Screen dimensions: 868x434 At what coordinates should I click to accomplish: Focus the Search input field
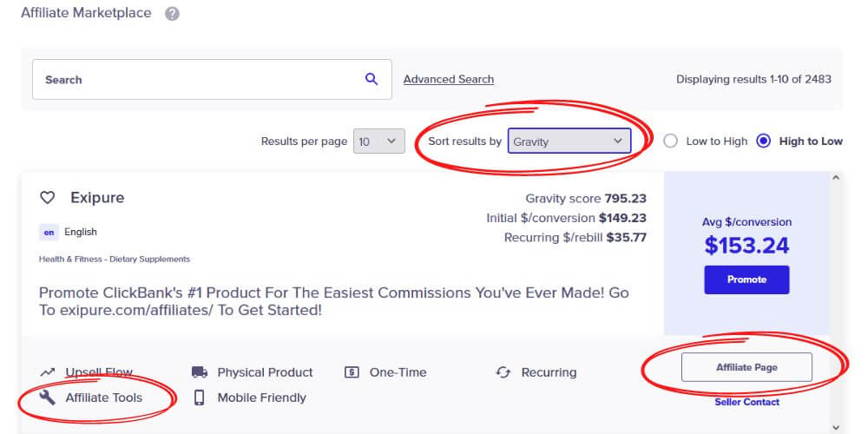(x=212, y=80)
